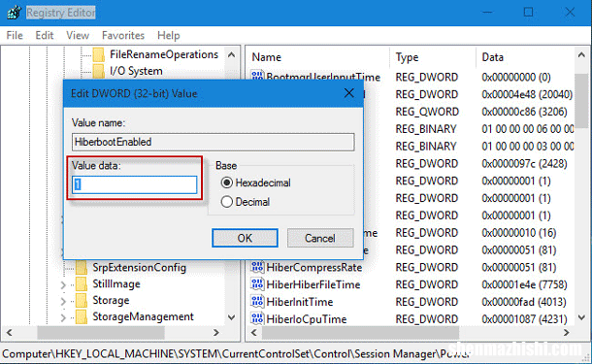Open the Favorites menu
This screenshot has height=364, width=592.
click(123, 36)
